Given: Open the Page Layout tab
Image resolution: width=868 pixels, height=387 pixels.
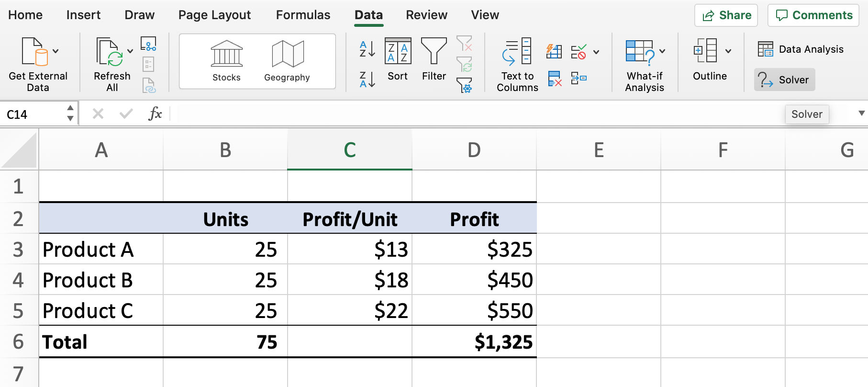Looking at the screenshot, I should 214,15.
